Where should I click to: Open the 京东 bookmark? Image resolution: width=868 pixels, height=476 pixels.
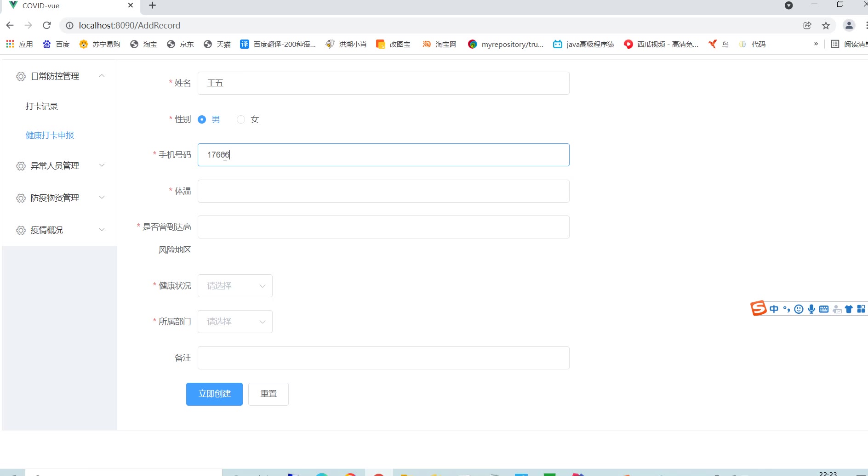[180, 44]
